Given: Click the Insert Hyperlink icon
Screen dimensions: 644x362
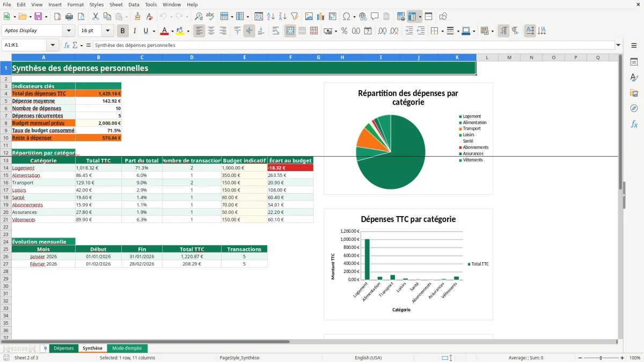Looking at the screenshot, I should [363, 17].
